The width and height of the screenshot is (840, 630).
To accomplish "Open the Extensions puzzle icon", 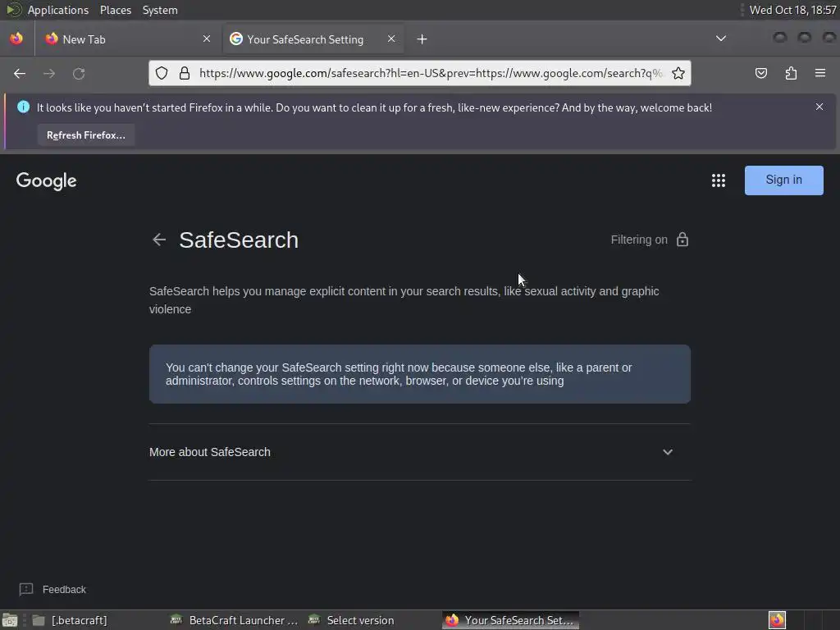I will pyautogui.click(x=791, y=73).
